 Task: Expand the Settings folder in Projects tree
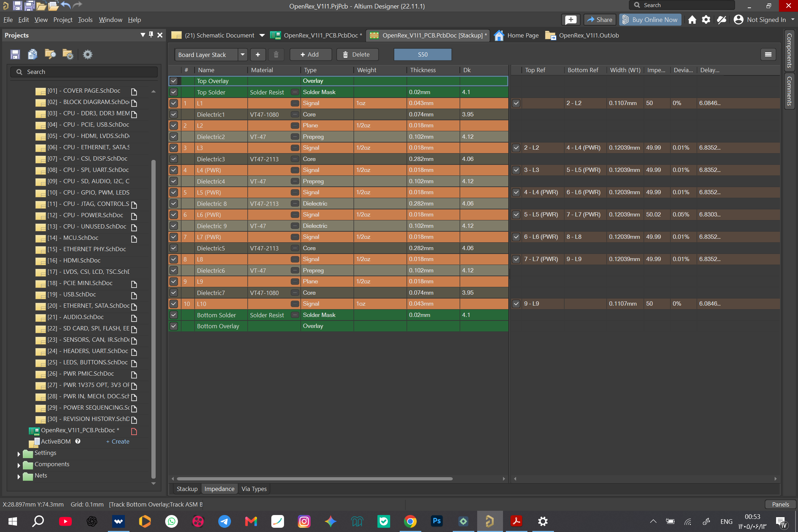click(x=19, y=454)
